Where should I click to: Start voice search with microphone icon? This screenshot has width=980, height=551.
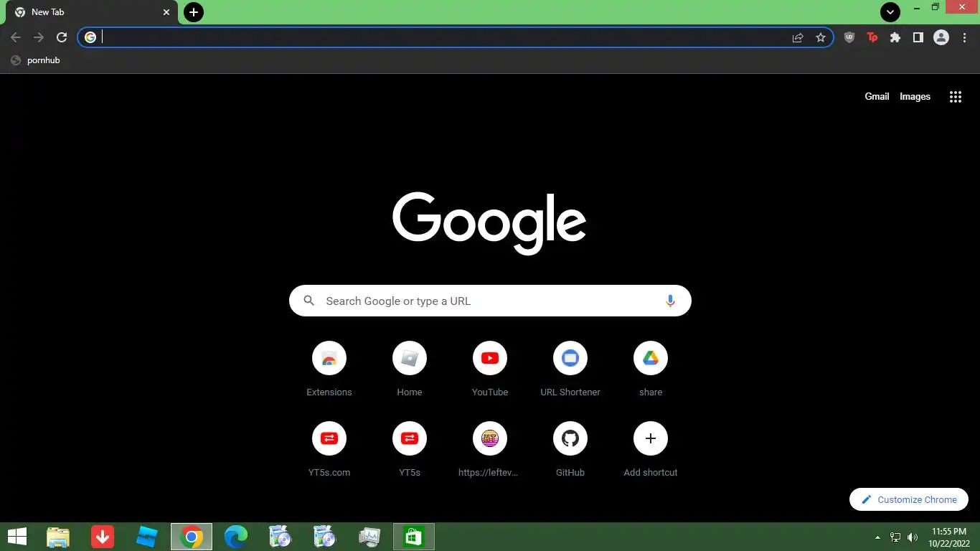click(670, 301)
